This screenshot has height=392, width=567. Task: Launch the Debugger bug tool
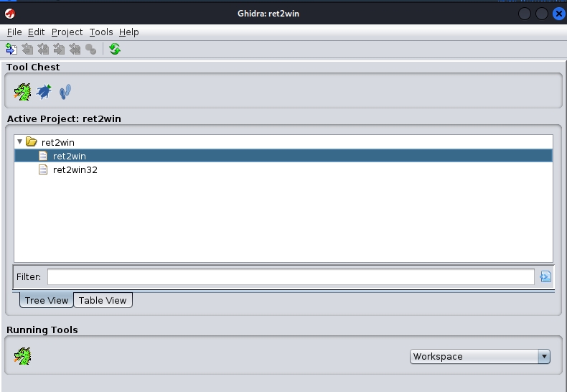(x=44, y=92)
